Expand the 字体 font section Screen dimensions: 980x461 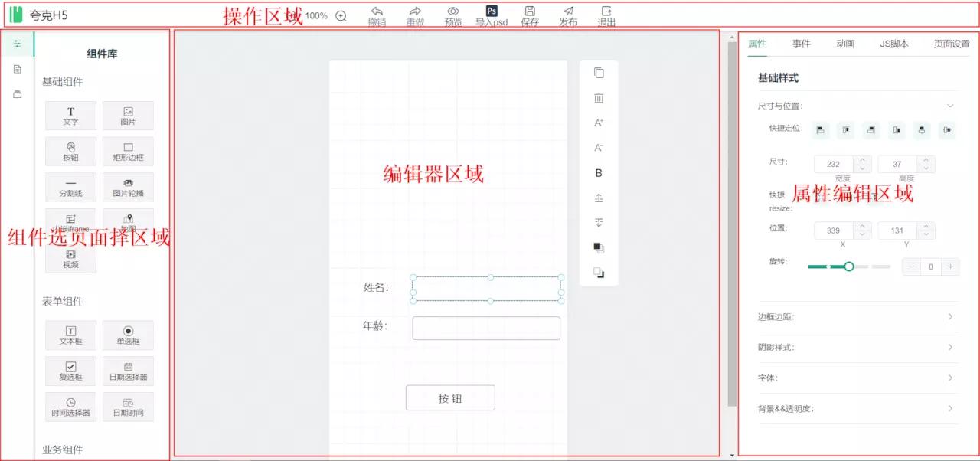949,378
